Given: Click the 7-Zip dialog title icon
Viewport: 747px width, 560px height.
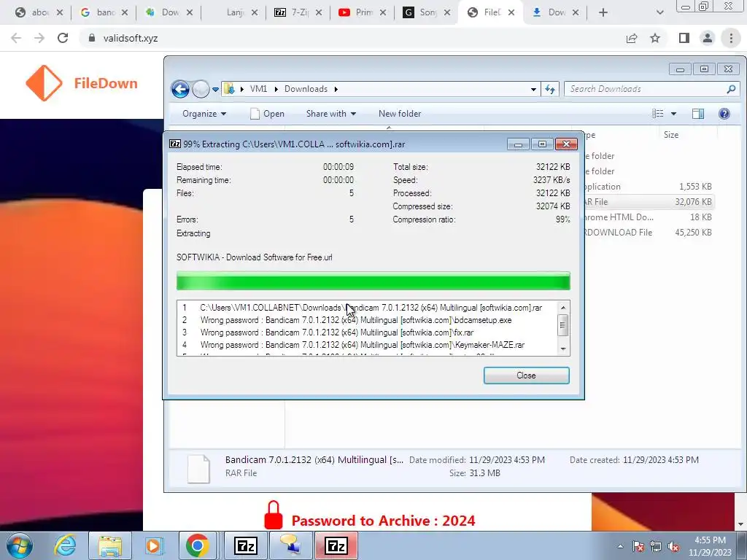Looking at the screenshot, I should [175, 144].
